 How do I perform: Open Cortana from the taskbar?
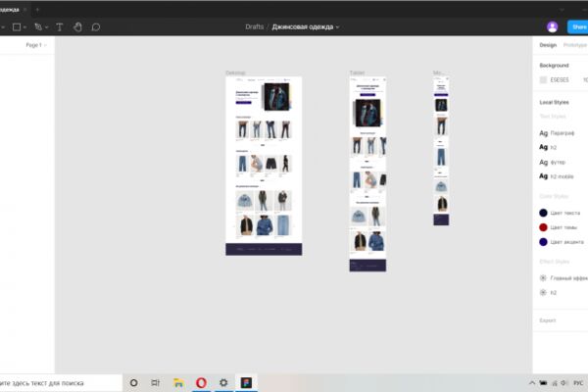coord(133,383)
